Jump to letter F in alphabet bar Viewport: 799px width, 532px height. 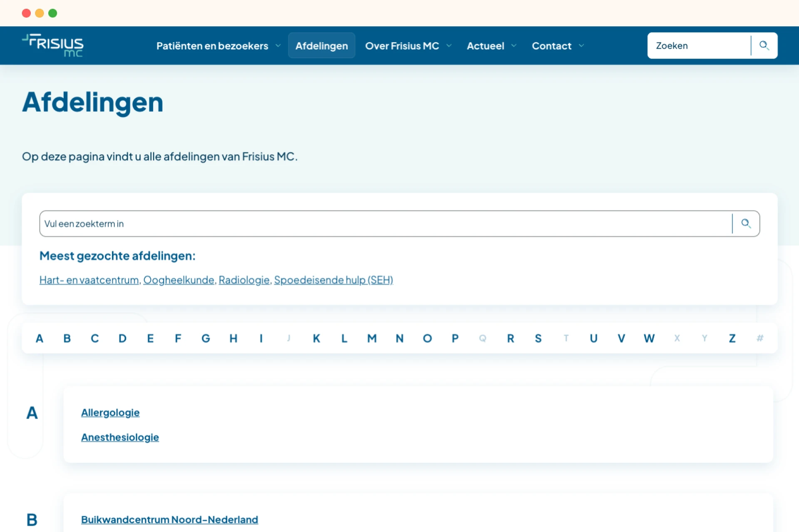[x=178, y=338]
